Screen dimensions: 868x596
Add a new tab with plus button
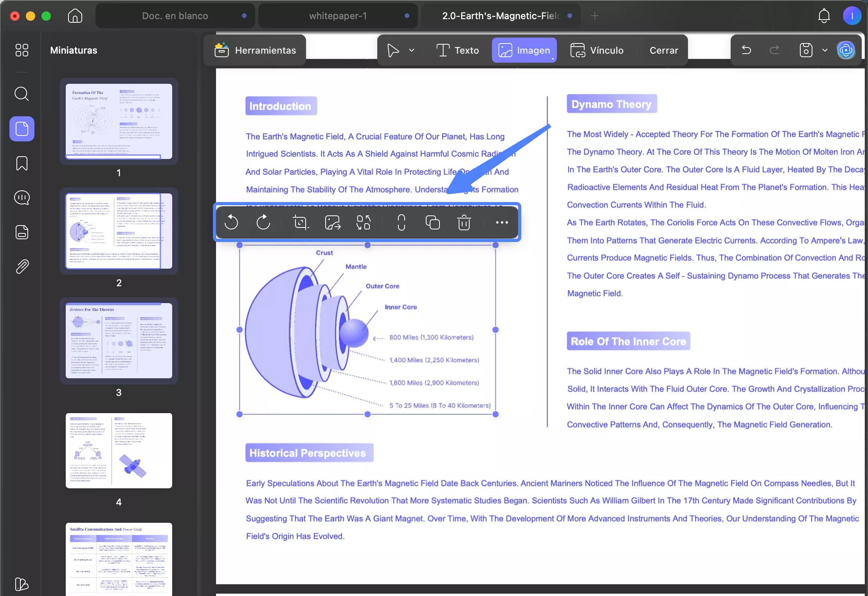click(x=594, y=16)
